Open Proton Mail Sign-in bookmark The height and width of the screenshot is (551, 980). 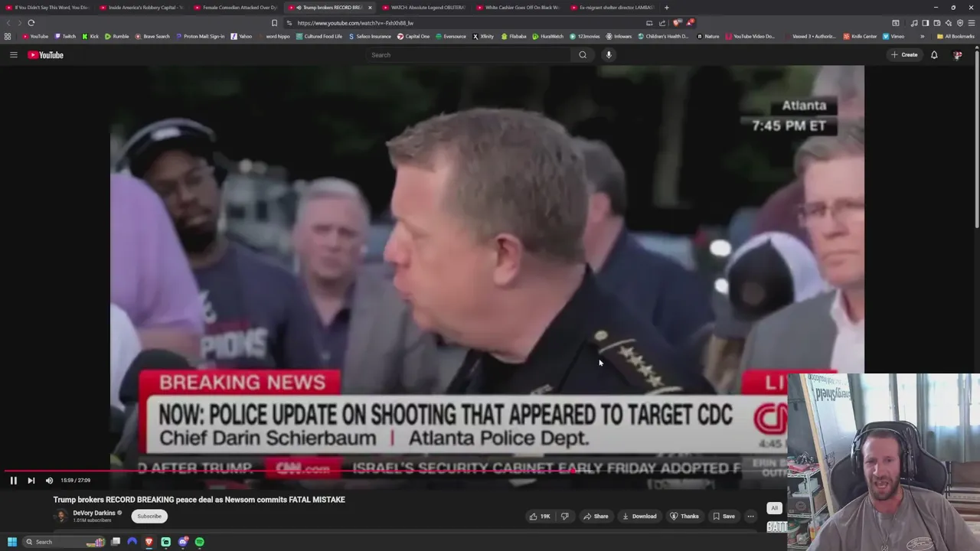pos(201,36)
